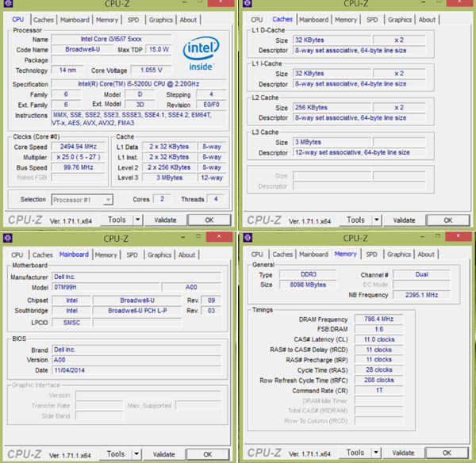Click the CPU-Z app icon in the CPU window title bar
476x463 pixels.
[x=8, y=3]
